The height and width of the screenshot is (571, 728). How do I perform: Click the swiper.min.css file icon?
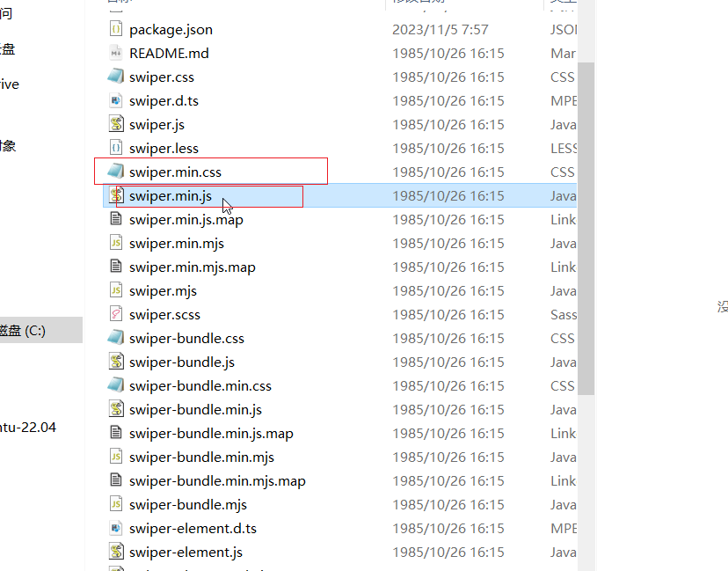tap(116, 172)
